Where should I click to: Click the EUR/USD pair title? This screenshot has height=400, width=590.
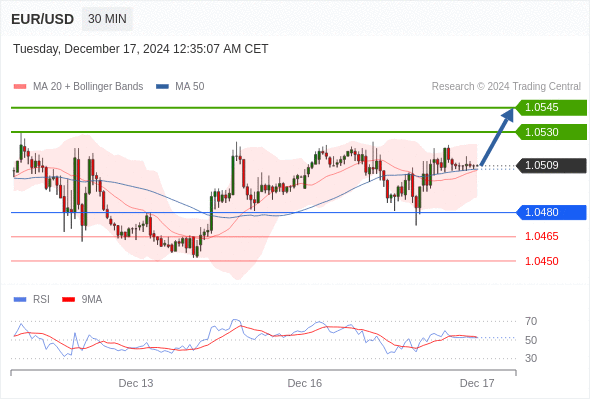pos(43,19)
